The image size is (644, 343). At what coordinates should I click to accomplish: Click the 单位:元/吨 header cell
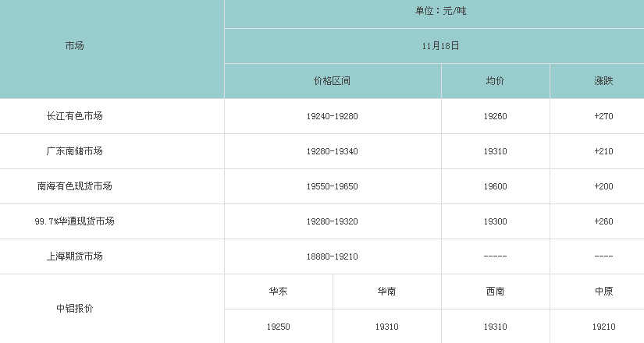pyautogui.click(x=440, y=11)
